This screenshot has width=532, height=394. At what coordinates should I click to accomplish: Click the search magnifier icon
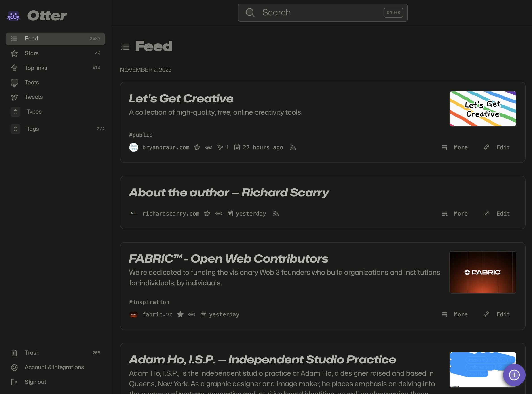coord(250,12)
